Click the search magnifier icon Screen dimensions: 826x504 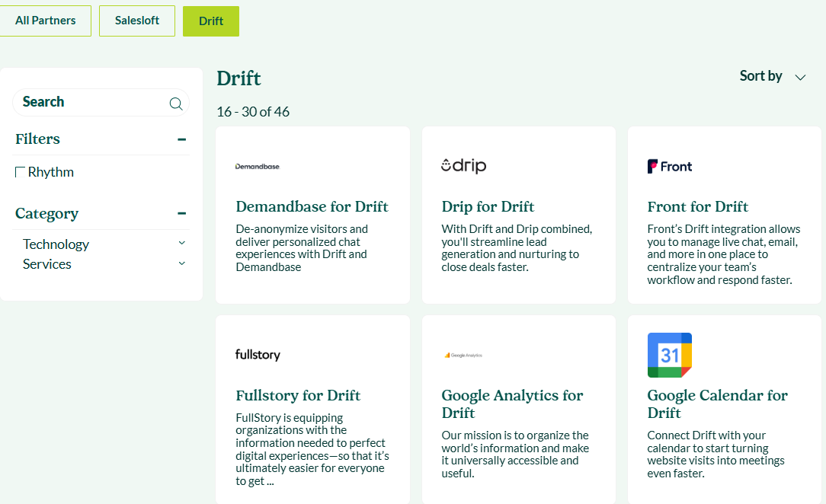pyautogui.click(x=176, y=104)
